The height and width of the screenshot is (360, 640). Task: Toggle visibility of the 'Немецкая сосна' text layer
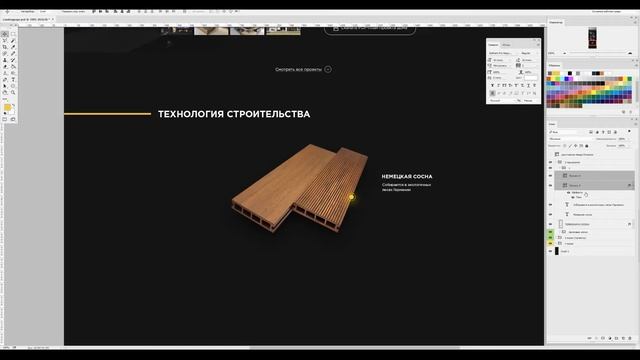click(550, 214)
